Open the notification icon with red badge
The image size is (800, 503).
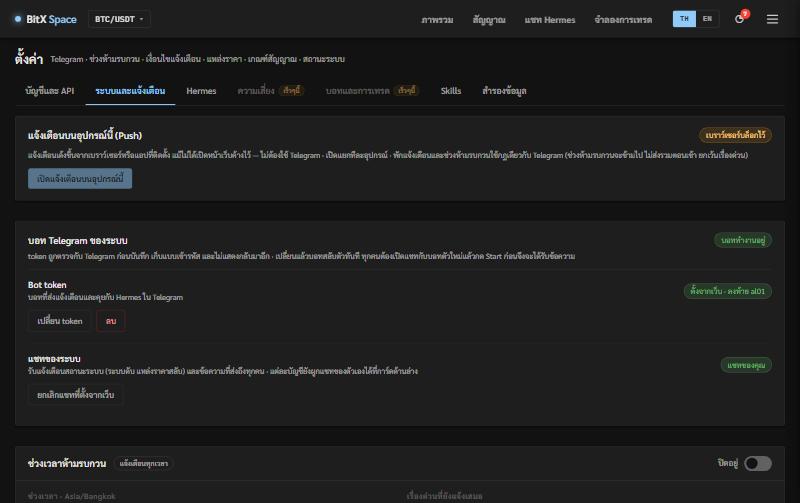click(x=740, y=18)
